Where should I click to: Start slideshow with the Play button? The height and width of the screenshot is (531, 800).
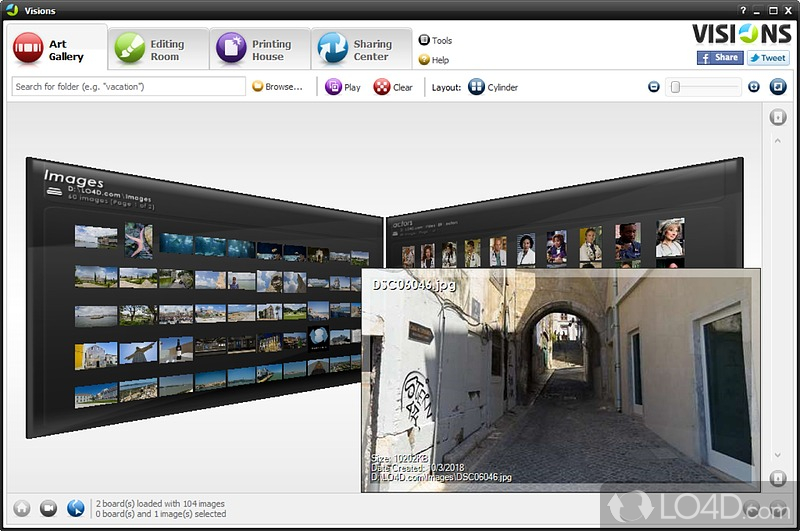click(343, 87)
